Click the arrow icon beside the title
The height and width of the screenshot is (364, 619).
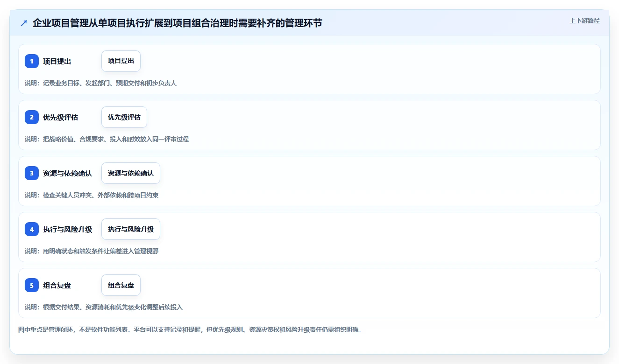click(x=24, y=23)
